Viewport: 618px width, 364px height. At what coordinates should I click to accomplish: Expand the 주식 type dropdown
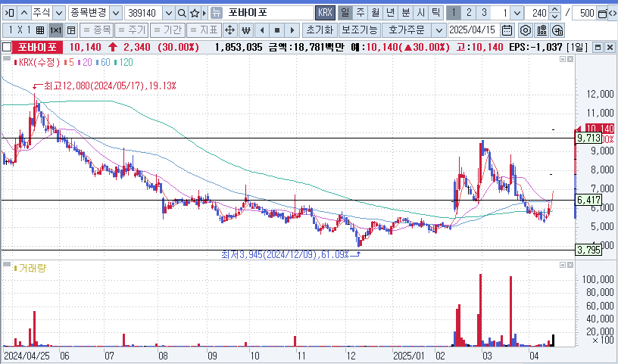(x=59, y=13)
